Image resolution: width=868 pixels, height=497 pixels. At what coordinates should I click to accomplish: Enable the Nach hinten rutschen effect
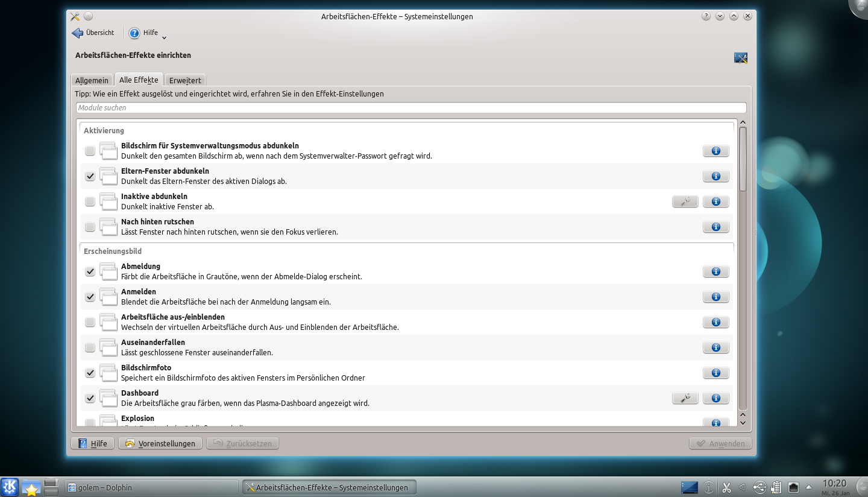click(x=90, y=227)
